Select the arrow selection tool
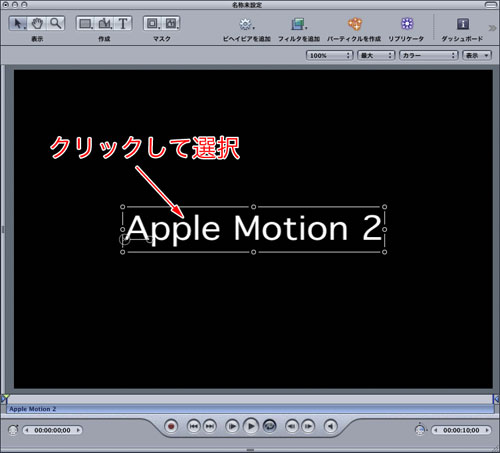Screen dimensions: 500x453 coord(18,23)
